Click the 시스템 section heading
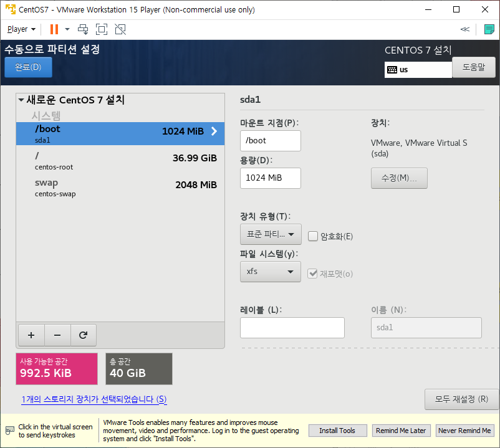This screenshot has height=448, width=500. (46, 116)
